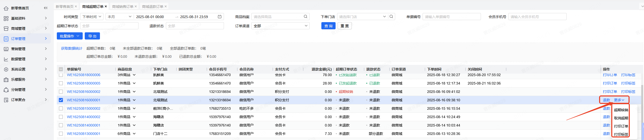
Task: Open the 超期订单状态 dropdown
Action: 109,26
